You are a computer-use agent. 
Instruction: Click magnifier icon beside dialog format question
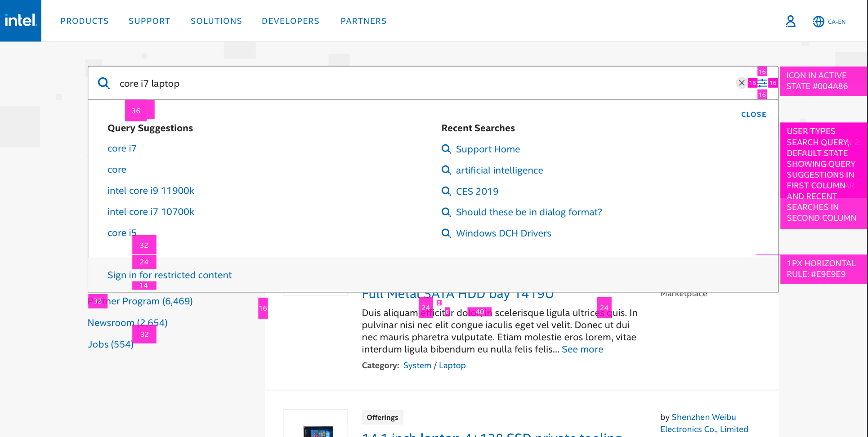(x=446, y=212)
